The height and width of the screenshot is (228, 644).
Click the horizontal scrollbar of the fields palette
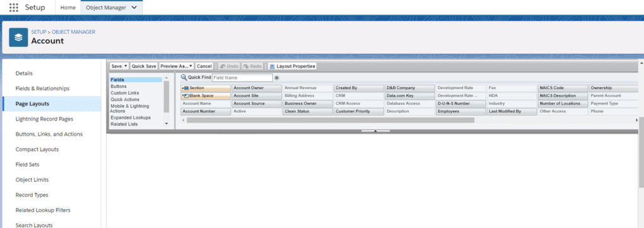[x=331, y=120]
